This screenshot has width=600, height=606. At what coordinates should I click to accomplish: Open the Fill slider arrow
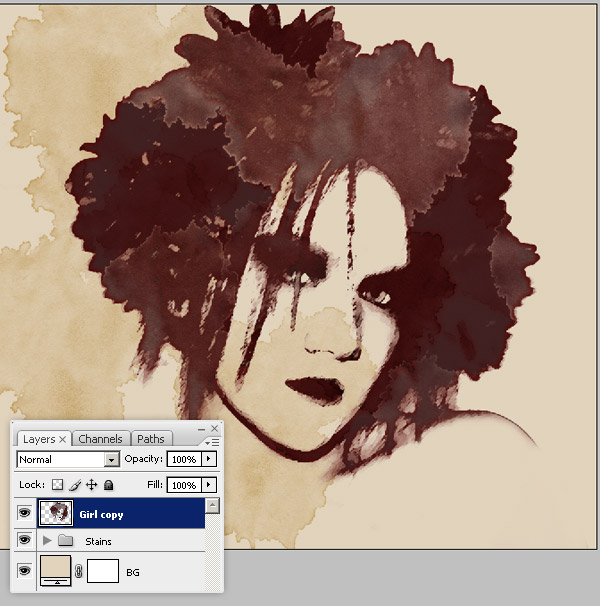coord(209,485)
